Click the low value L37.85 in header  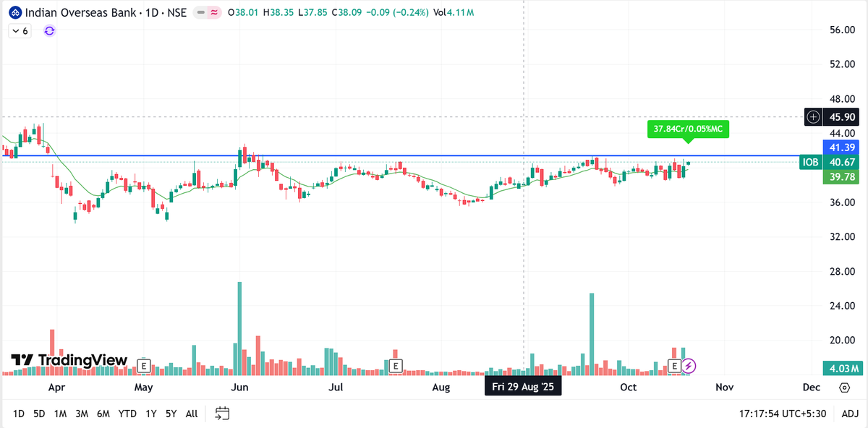312,12
